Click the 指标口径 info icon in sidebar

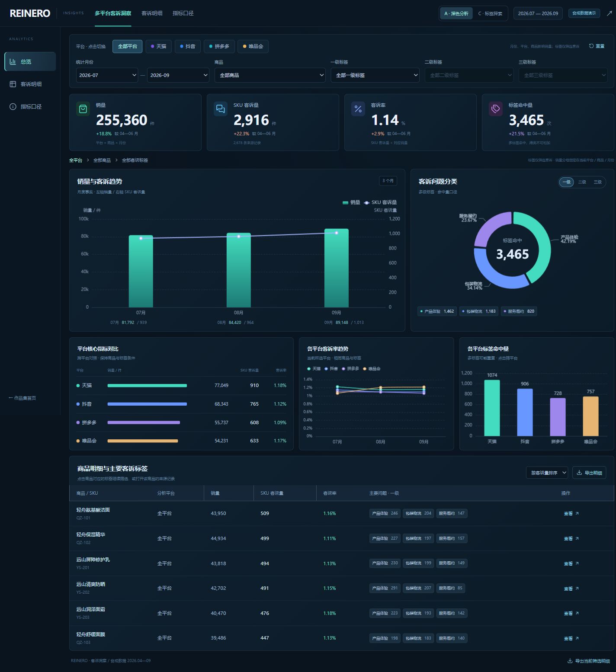[13, 107]
